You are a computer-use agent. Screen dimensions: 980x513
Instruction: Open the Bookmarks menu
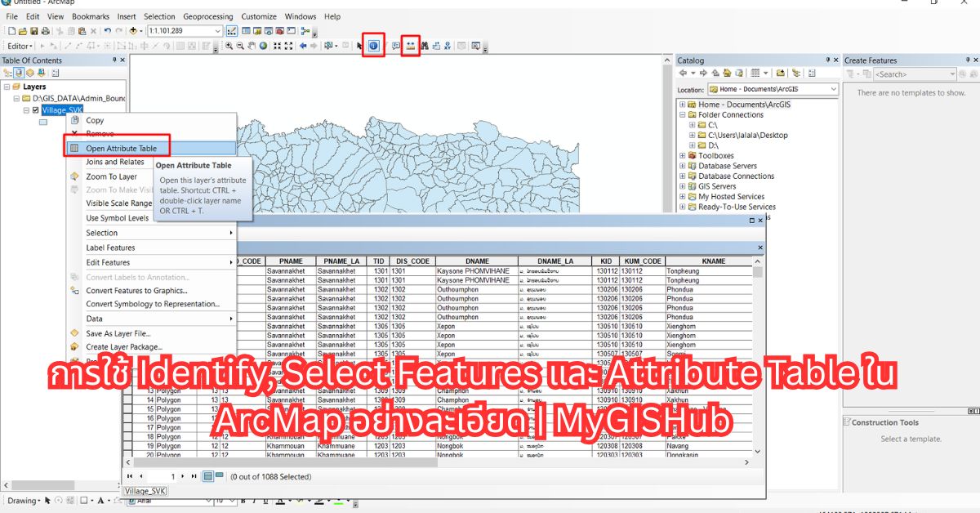91,16
